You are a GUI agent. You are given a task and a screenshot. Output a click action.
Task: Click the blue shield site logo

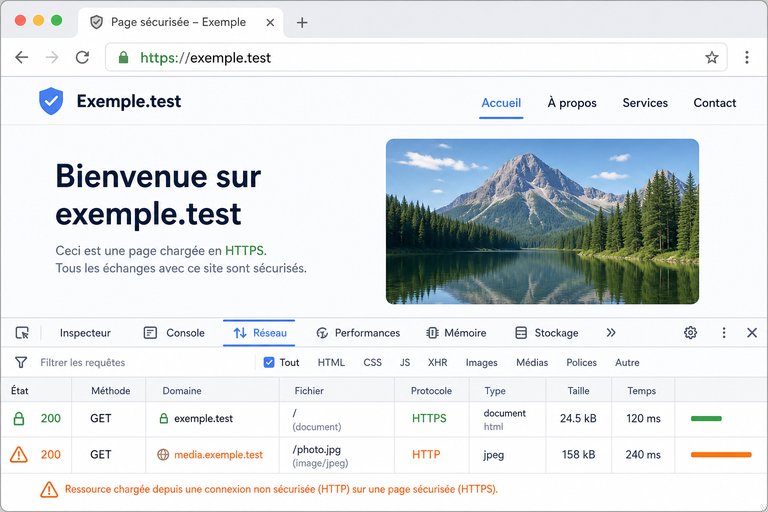[x=51, y=101]
